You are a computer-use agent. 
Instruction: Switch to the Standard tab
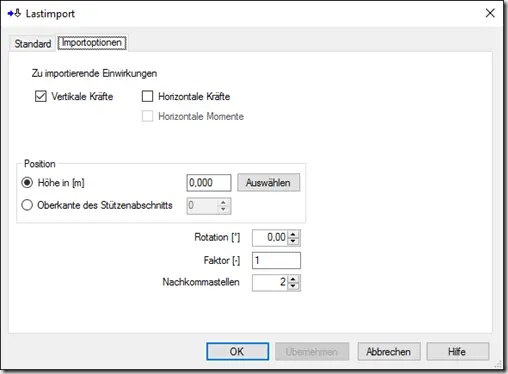pos(33,44)
